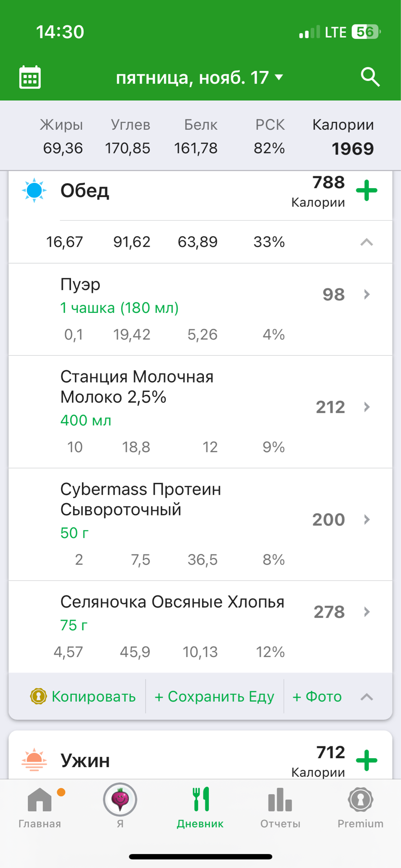Add food to Ужин with plus

tap(367, 760)
